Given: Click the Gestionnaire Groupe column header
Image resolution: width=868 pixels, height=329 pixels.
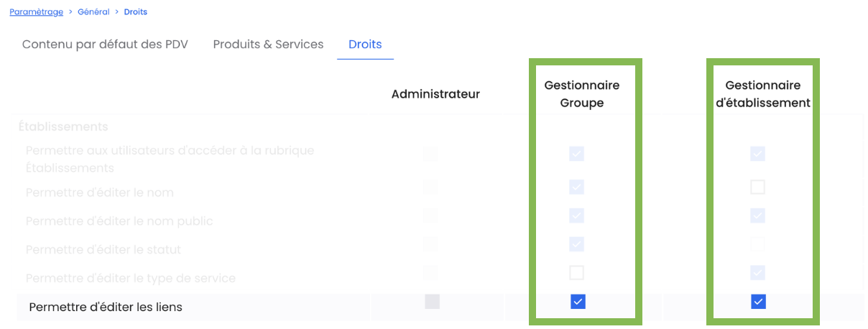Looking at the screenshot, I should pos(582,94).
